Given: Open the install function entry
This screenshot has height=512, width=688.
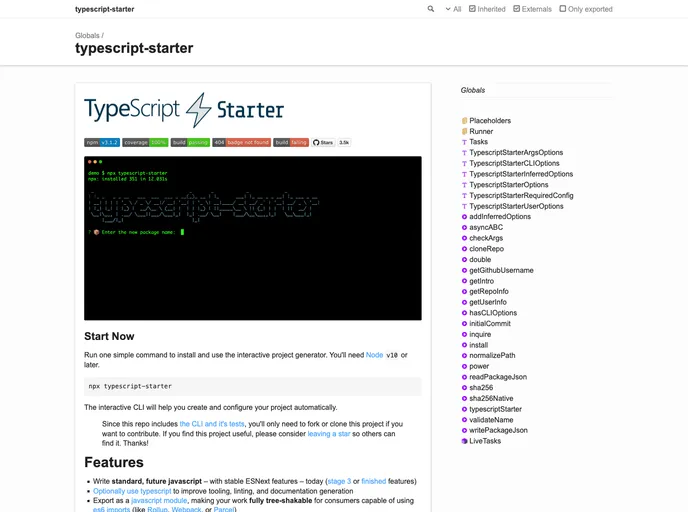Looking at the screenshot, I should 478,345.
